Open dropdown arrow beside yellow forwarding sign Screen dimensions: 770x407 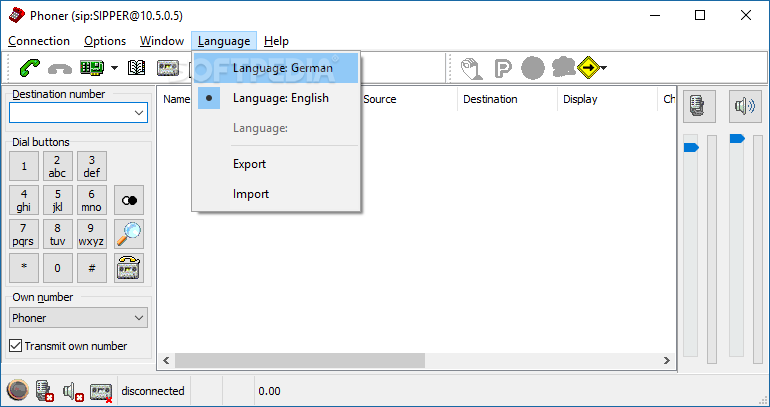click(604, 68)
